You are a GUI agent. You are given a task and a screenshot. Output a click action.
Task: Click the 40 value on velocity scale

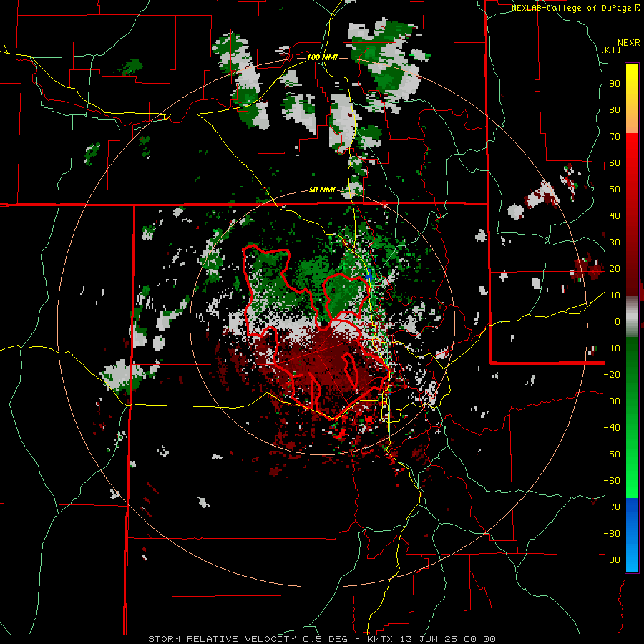coord(615,215)
